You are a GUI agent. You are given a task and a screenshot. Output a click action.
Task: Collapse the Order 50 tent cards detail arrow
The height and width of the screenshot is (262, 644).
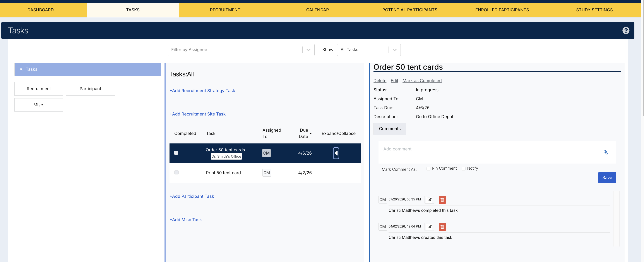[336, 153]
